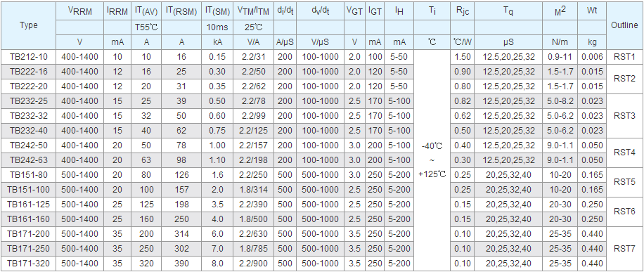This screenshot has width=644, height=272.
Task: Select the TB212-10 type cell
Action: 28,57
